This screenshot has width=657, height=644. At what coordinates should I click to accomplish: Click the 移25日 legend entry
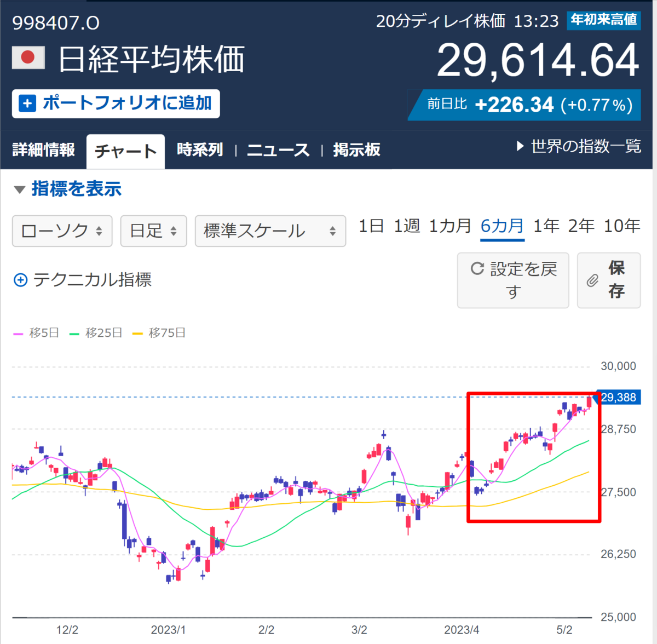click(x=96, y=333)
